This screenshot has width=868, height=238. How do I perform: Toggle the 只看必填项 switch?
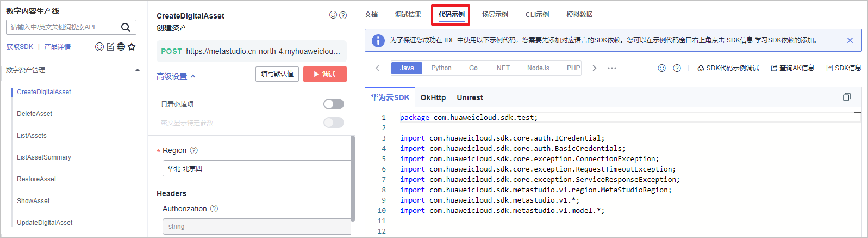[334, 104]
